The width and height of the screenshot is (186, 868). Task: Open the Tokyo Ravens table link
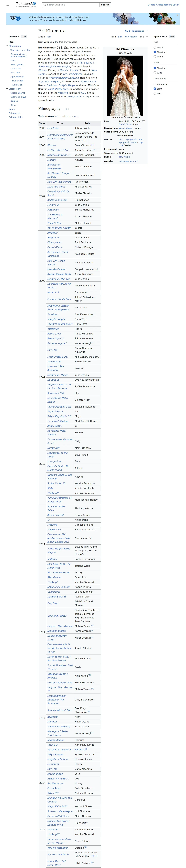(55, 754)
